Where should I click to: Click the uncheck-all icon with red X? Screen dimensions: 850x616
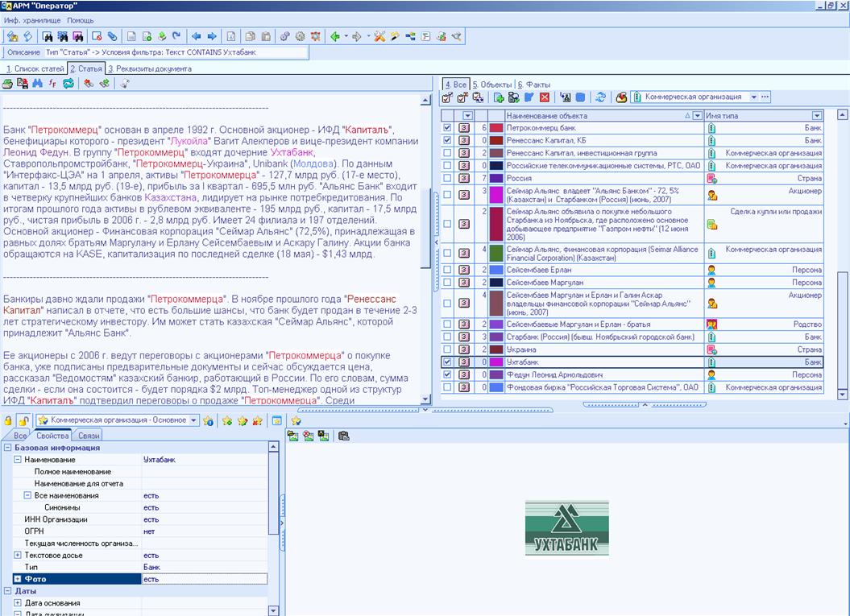(x=462, y=97)
